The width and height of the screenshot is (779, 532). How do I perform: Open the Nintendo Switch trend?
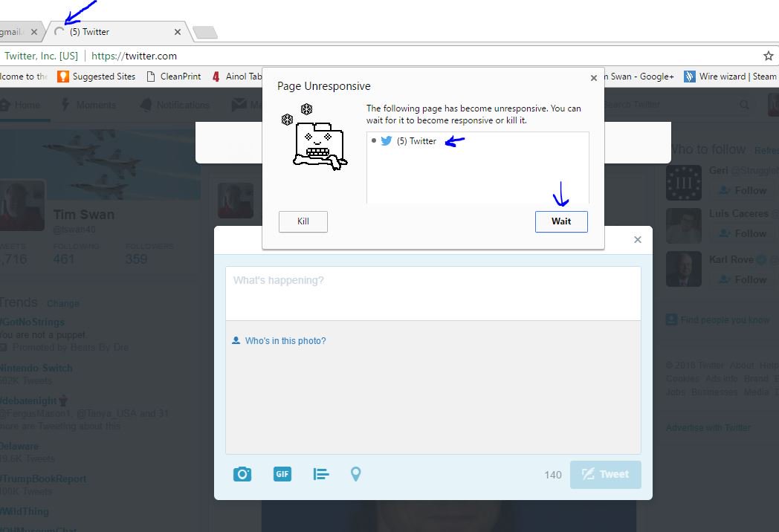click(x=36, y=368)
